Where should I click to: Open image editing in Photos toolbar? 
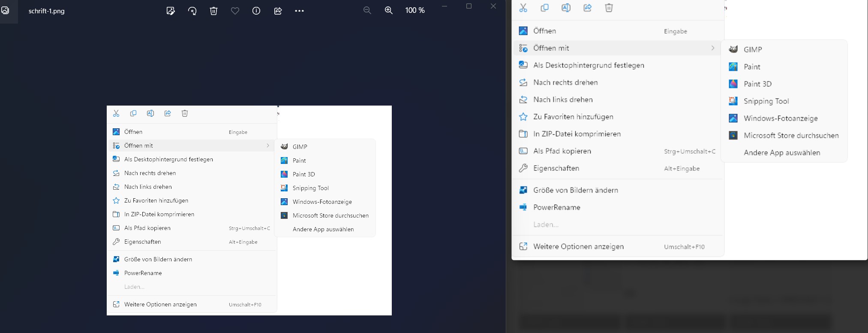coord(171,11)
